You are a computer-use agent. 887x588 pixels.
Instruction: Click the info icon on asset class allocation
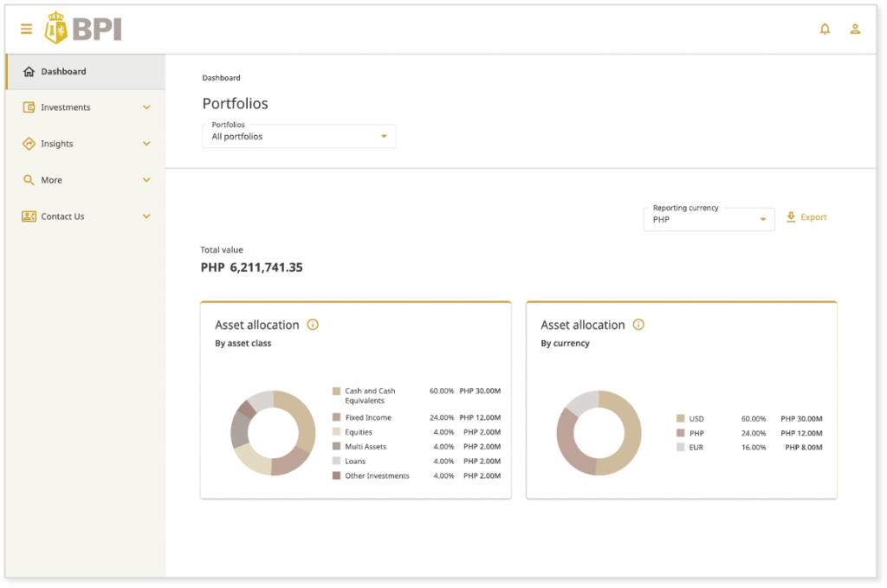312,324
